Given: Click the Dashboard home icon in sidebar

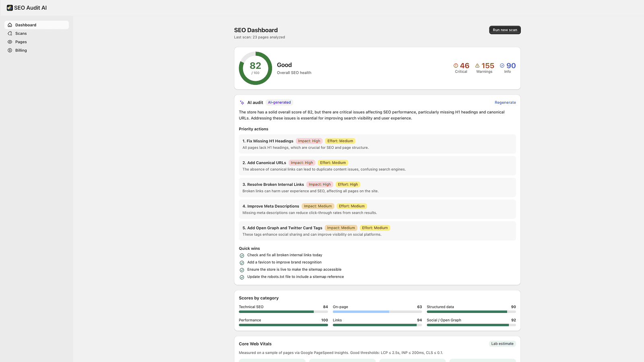Looking at the screenshot, I should coord(10,25).
